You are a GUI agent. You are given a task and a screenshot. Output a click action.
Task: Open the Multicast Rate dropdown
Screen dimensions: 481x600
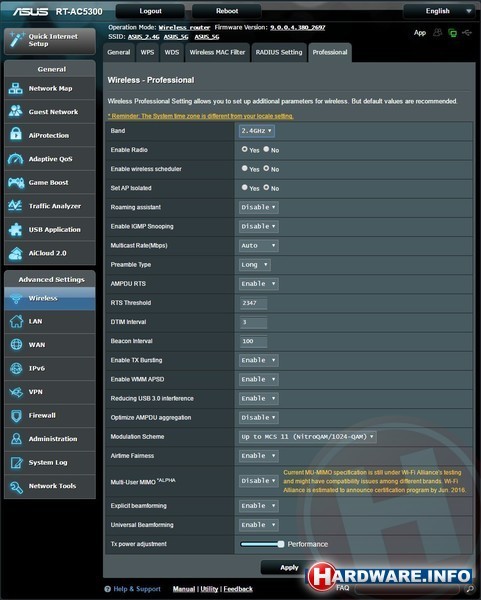[258, 245]
